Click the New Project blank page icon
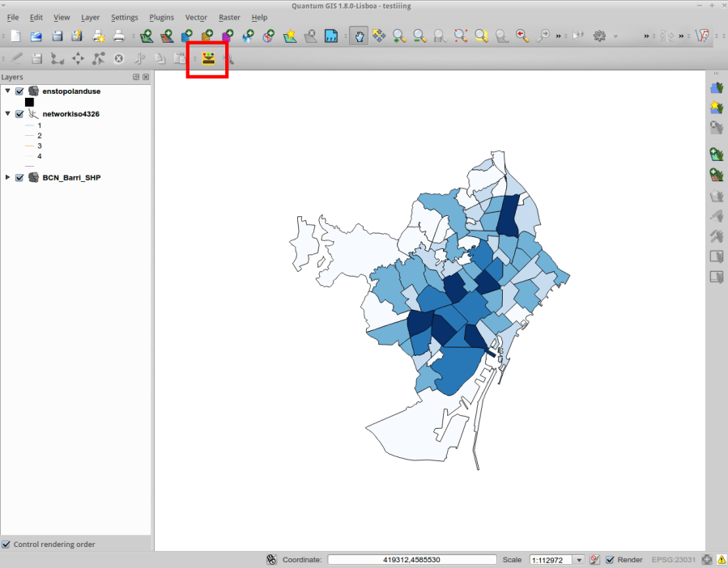 coord(15,36)
